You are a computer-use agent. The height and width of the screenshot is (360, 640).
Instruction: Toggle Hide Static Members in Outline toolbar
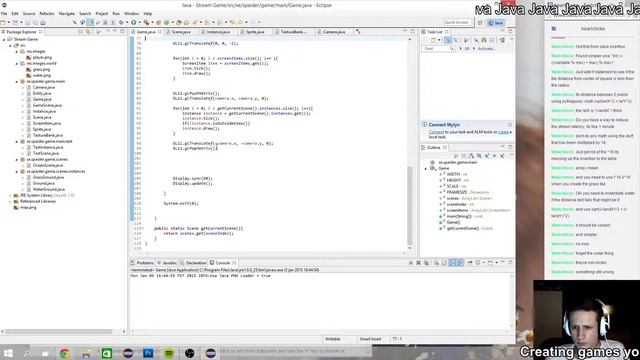click(x=487, y=156)
